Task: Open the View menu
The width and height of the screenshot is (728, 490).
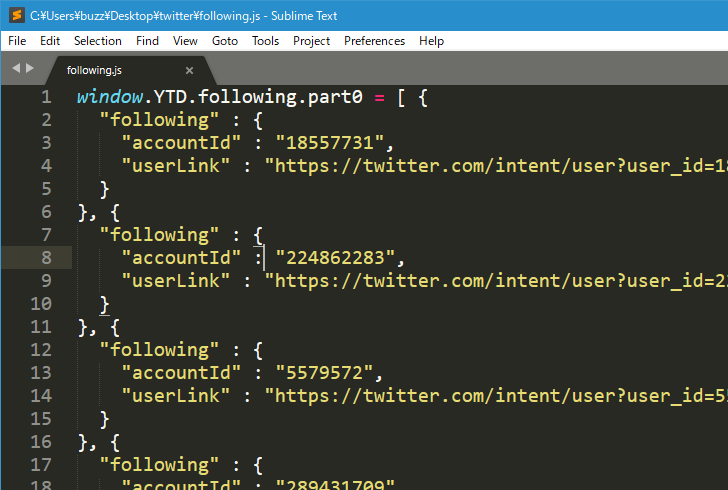Action: pos(185,41)
